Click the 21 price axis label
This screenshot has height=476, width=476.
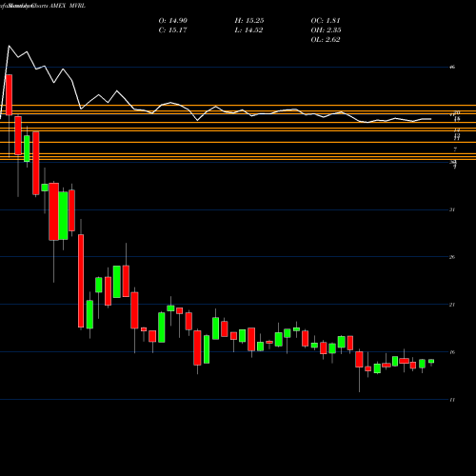point(452,305)
